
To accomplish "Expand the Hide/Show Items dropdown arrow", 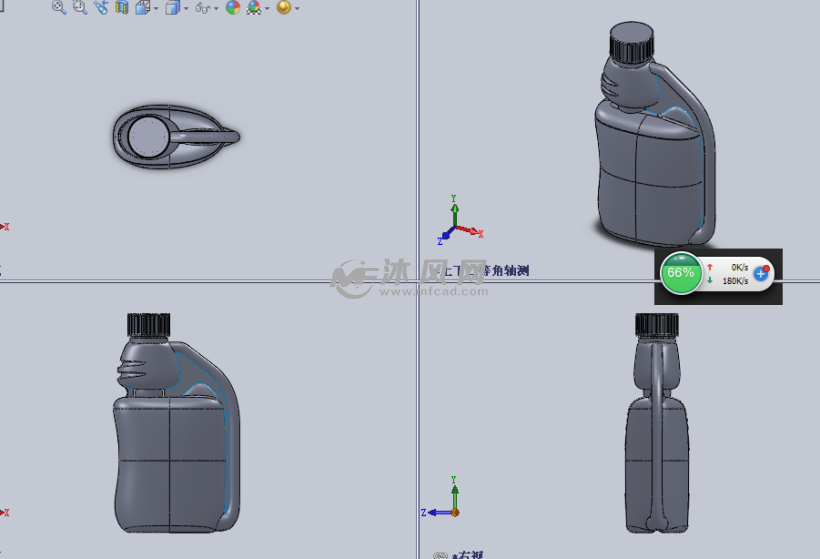I will (x=216, y=8).
